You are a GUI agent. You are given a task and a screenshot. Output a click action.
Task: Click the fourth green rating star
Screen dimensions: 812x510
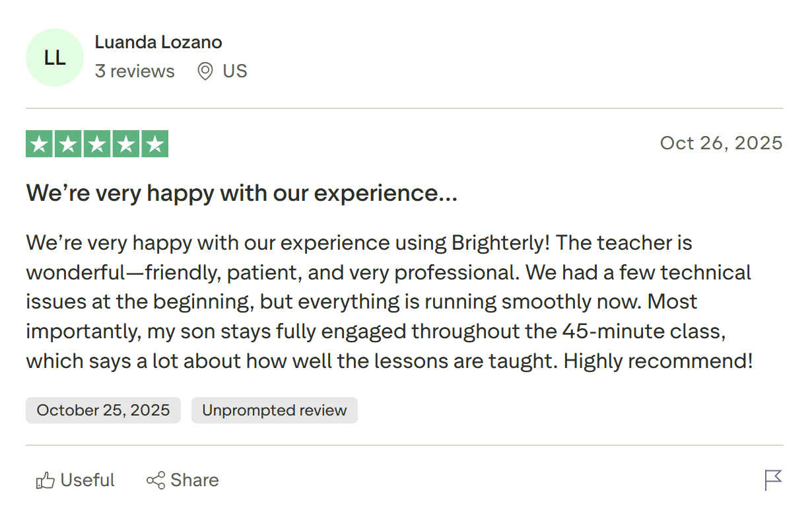click(x=125, y=144)
